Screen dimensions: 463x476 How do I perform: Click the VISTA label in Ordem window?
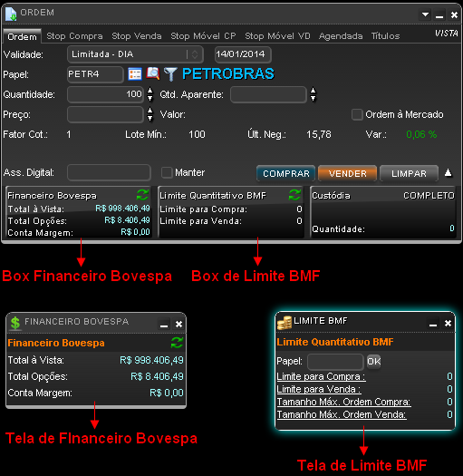447,33
